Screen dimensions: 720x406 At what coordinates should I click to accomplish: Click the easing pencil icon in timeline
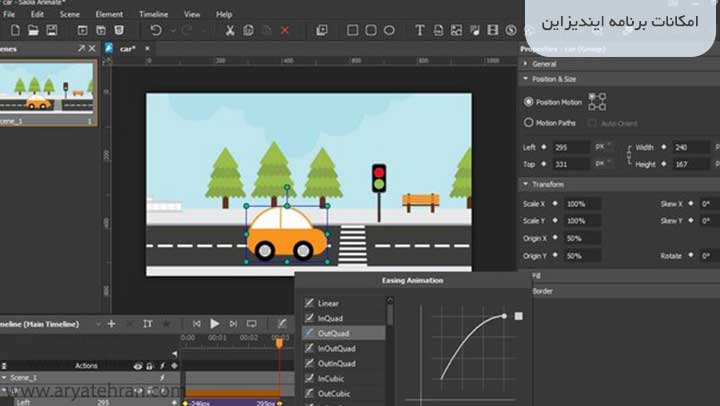(x=282, y=324)
